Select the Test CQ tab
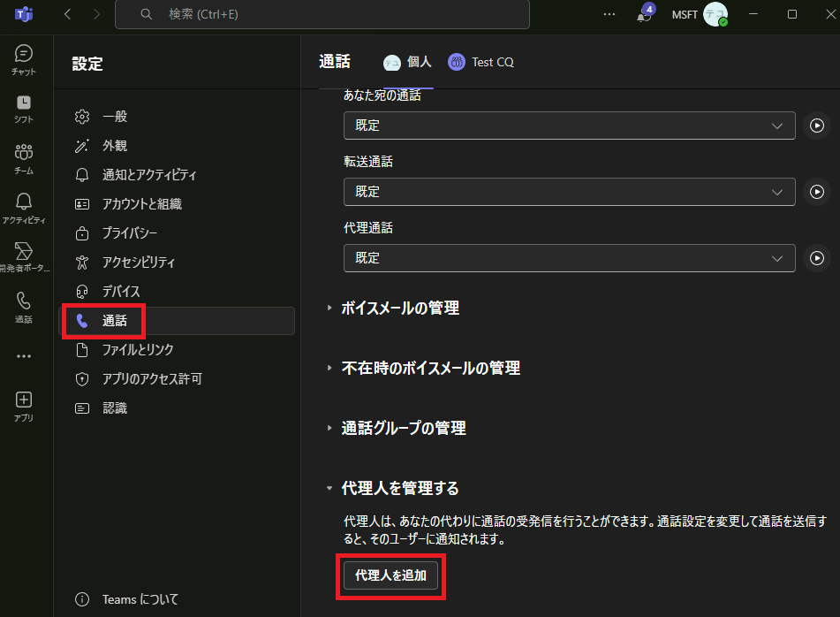The width and height of the screenshot is (840, 617). pos(481,62)
